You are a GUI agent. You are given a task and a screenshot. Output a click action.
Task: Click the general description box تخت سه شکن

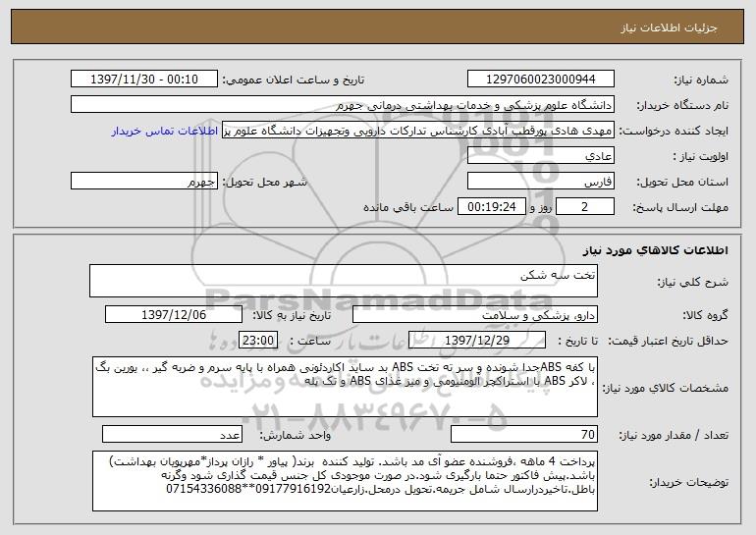(344, 281)
